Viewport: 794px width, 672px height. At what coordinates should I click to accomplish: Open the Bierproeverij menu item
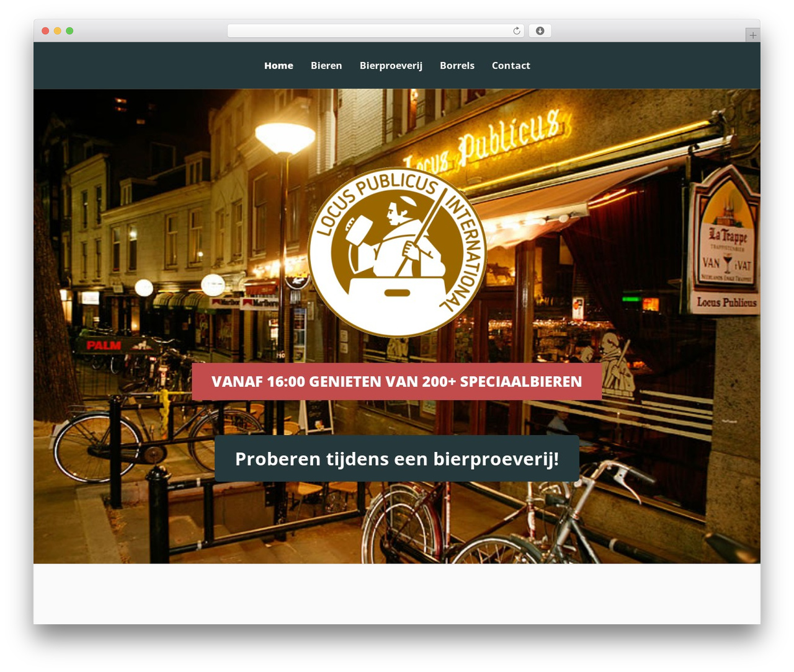tap(391, 66)
